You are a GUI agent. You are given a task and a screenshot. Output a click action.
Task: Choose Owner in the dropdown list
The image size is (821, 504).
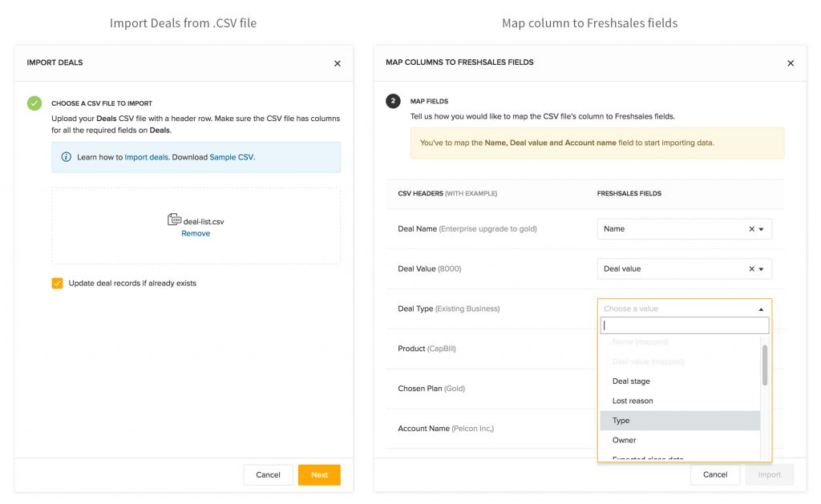click(x=680, y=440)
